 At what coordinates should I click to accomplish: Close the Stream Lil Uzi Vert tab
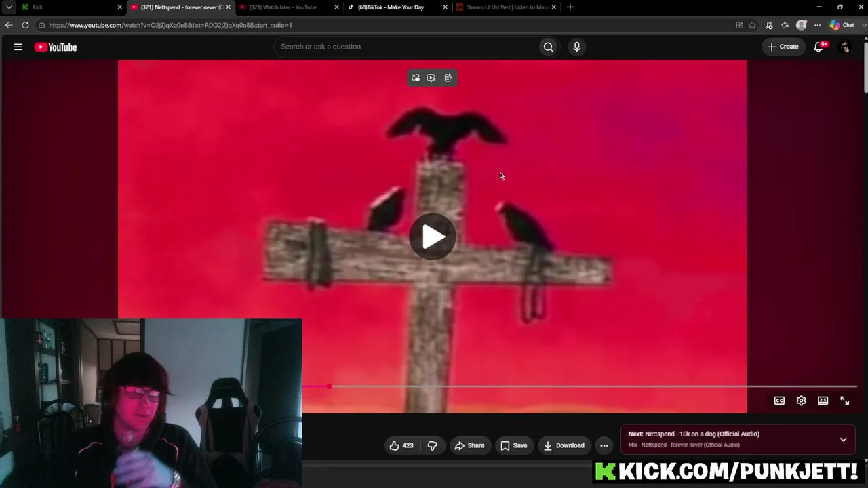tap(553, 7)
